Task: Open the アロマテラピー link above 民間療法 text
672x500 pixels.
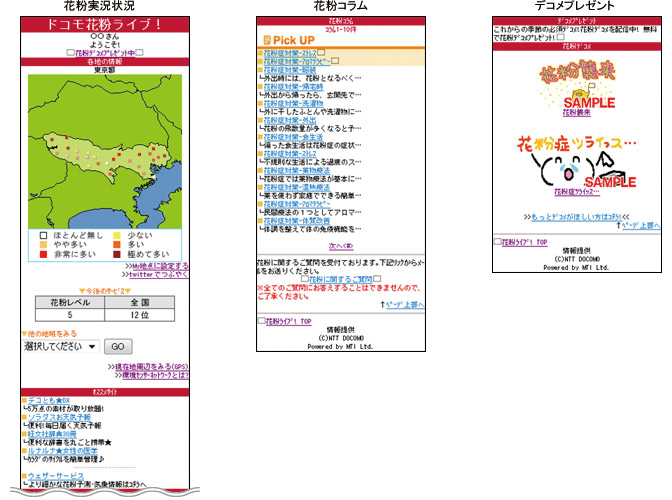Action: 297,204
